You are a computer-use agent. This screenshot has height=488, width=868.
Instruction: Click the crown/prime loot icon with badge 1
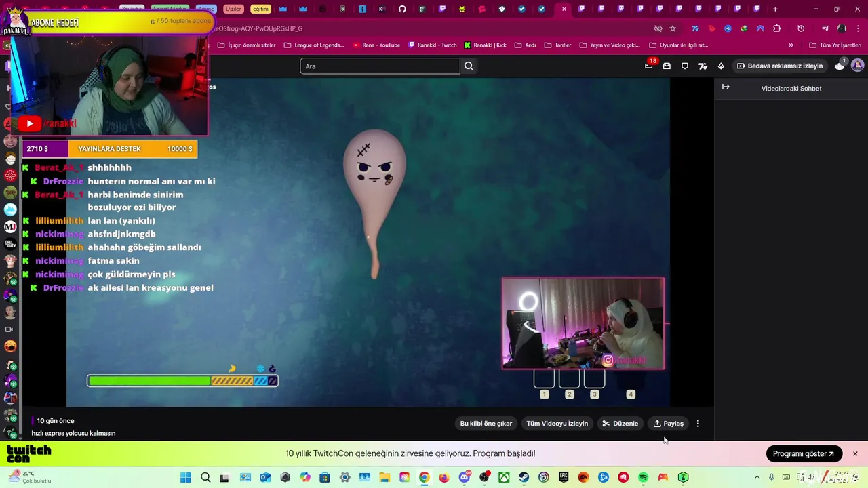[x=840, y=66]
